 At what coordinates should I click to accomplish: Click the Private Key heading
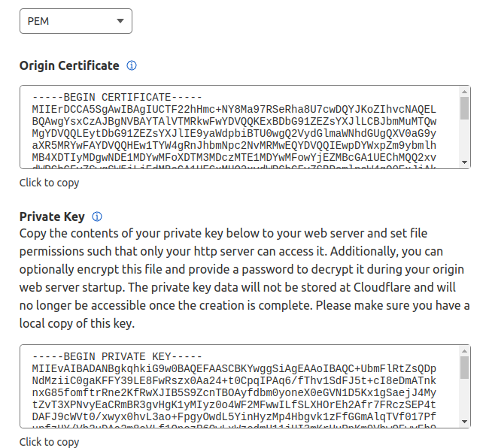click(x=52, y=216)
